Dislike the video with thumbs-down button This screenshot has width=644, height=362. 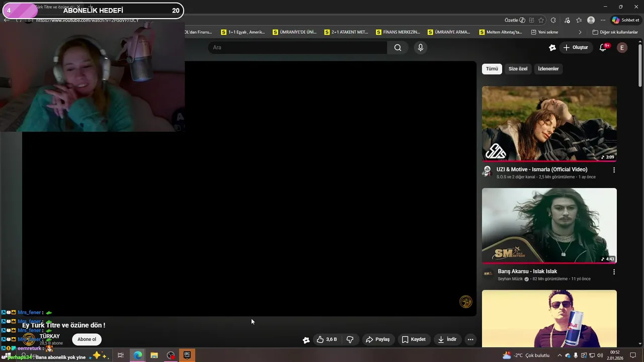coord(350,339)
